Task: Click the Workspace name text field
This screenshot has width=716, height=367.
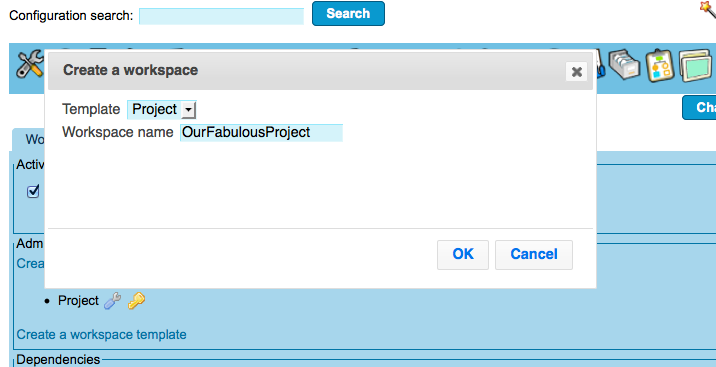Action: coord(261,132)
